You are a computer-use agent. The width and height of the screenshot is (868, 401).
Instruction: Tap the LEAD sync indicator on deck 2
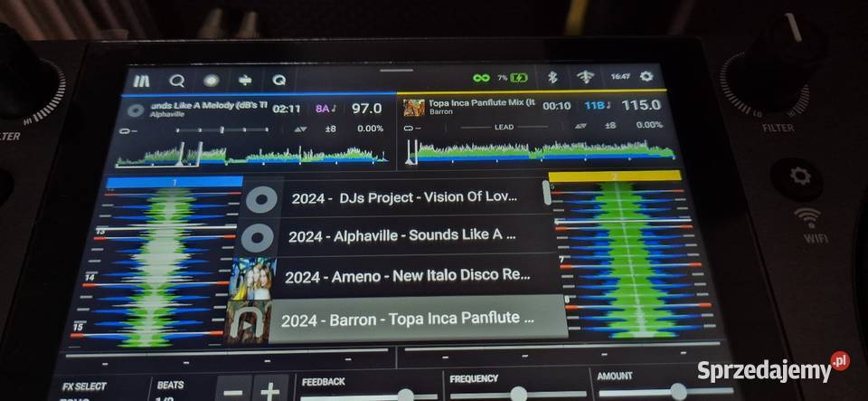click(x=504, y=127)
